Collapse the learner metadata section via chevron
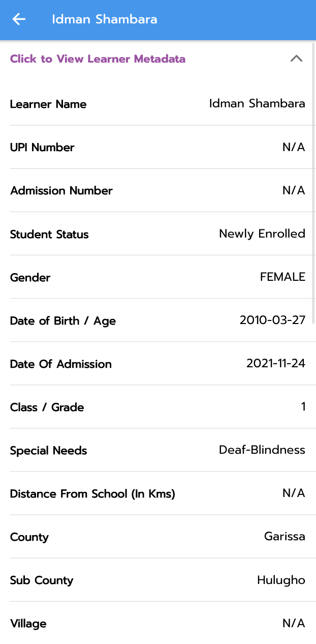Viewport: 316px width, 644px height. click(x=296, y=58)
